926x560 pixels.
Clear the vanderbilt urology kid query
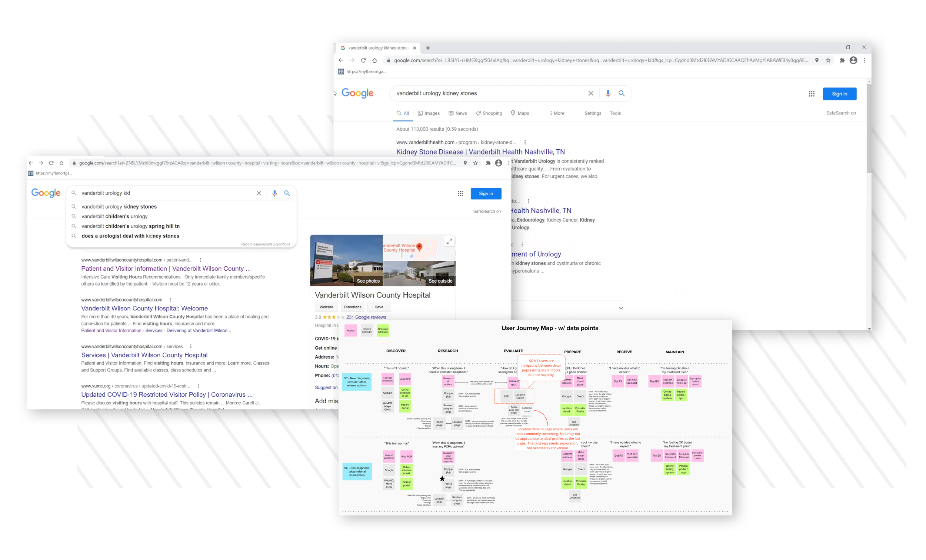point(259,193)
